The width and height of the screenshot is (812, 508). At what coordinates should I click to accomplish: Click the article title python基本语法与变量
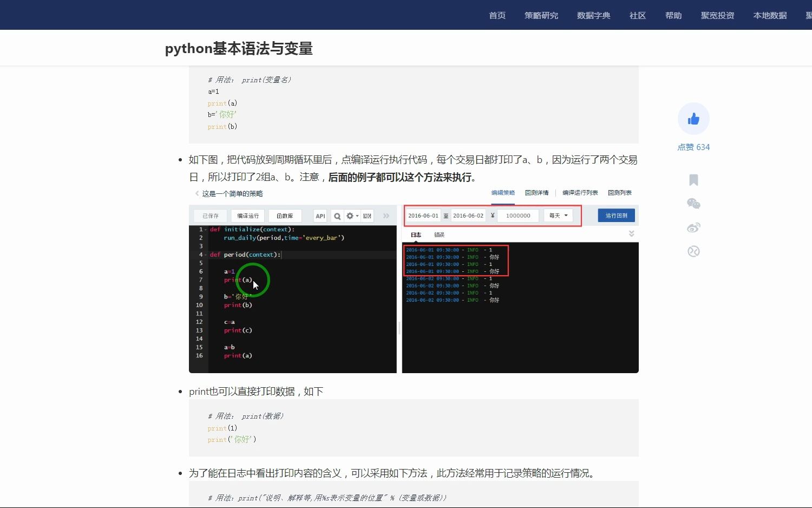tap(239, 49)
